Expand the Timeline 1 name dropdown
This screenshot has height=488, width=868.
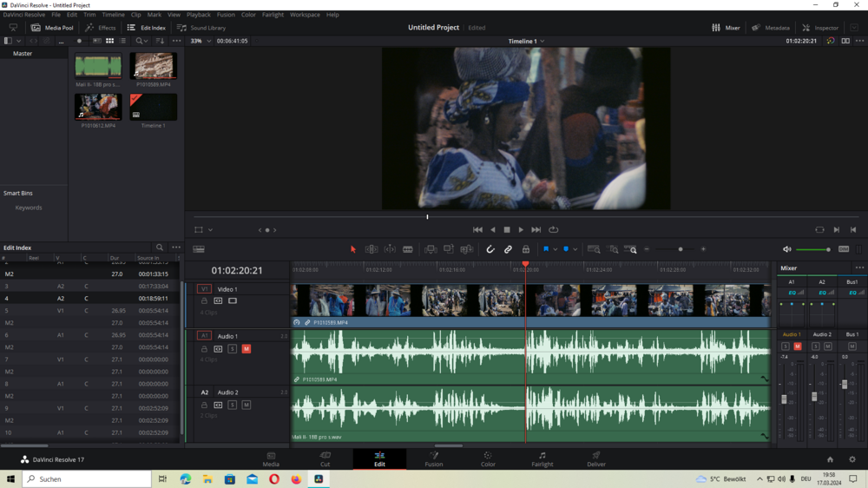pos(542,41)
